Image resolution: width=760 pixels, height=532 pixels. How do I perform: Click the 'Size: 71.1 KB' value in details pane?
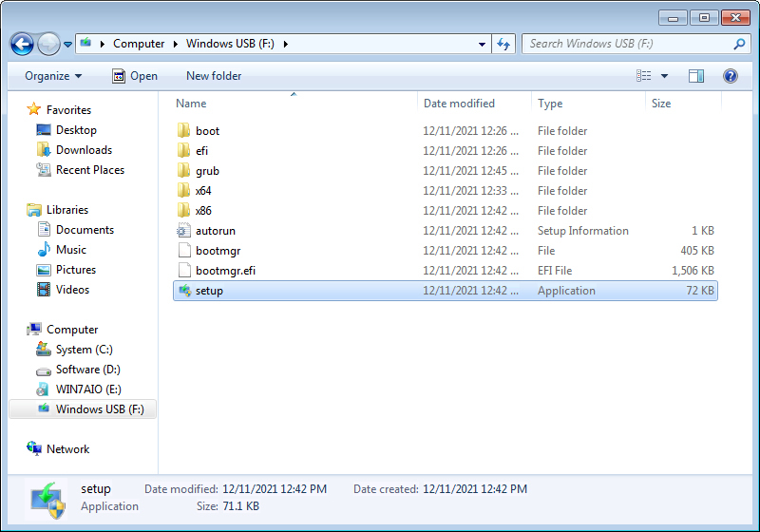pyautogui.click(x=240, y=505)
